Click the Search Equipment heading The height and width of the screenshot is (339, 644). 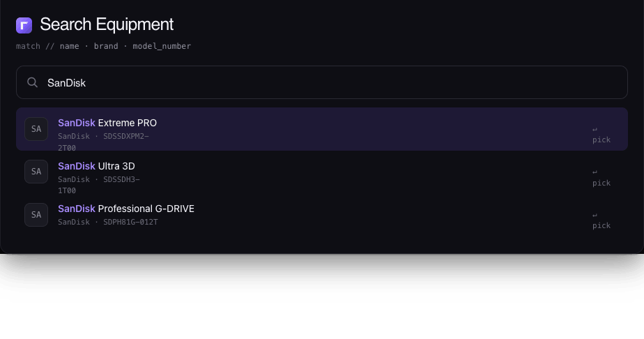tap(107, 24)
